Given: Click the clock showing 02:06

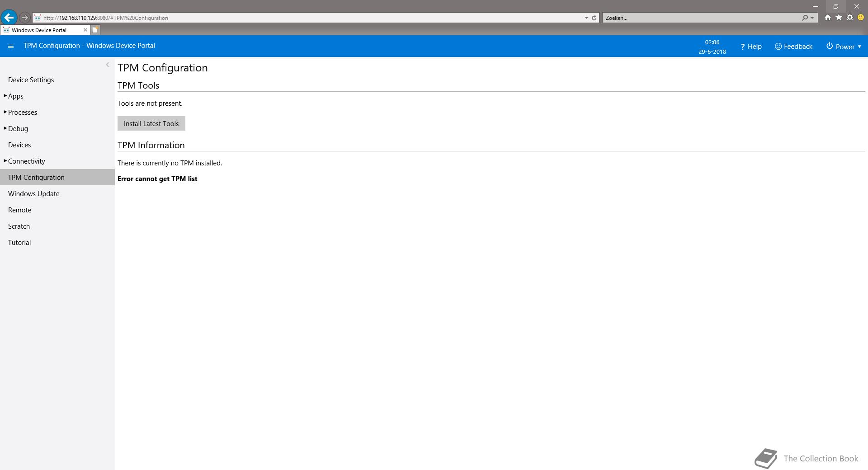Looking at the screenshot, I should 712,42.
